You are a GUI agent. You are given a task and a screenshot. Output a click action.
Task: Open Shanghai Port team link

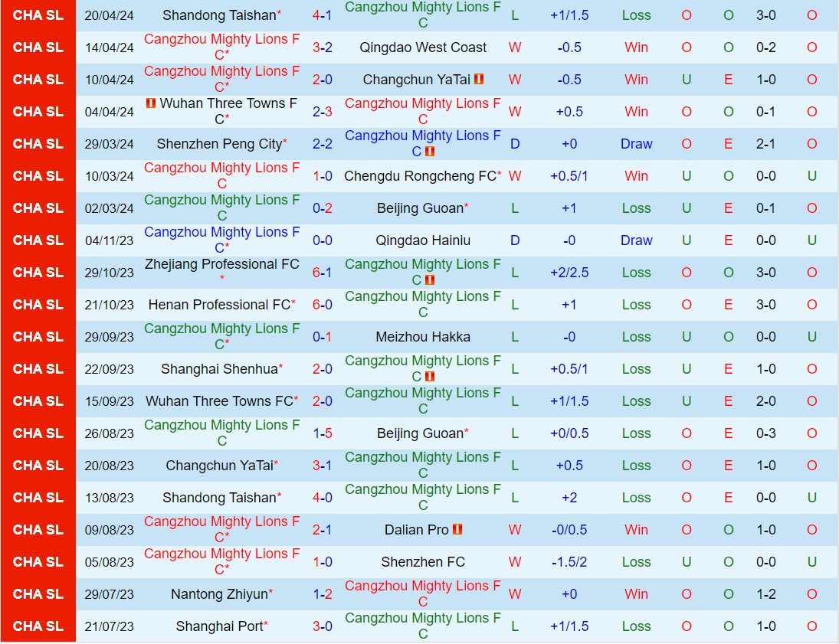219,626
